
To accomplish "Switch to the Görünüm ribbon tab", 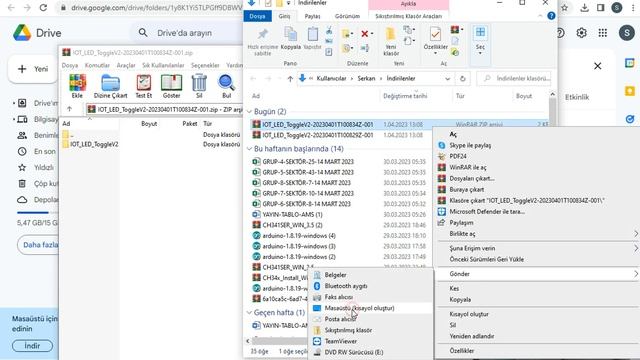I will coord(347,16).
